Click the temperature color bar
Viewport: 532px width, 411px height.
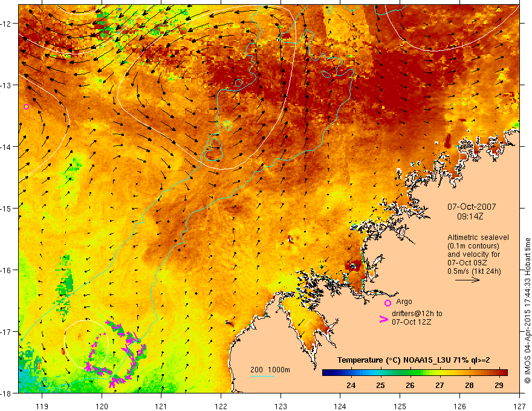tap(415, 373)
